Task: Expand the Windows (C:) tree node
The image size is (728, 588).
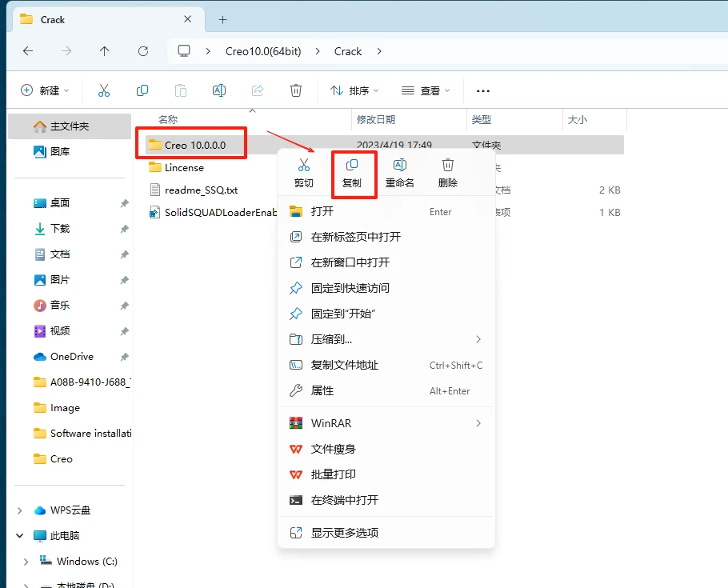Action: (x=26, y=562)
